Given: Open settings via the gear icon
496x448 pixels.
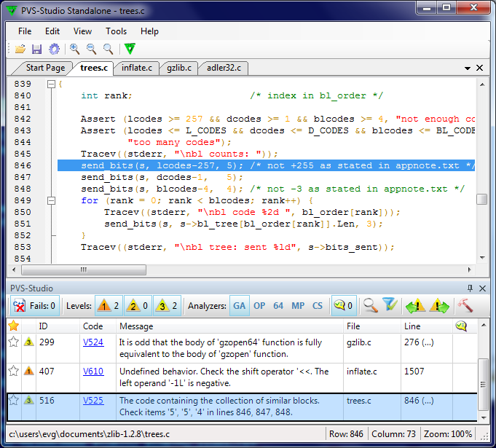Looking at the screenshot, I should pos(54,49).
